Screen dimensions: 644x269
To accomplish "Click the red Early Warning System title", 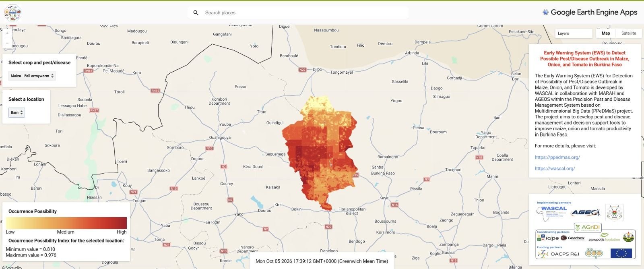I will [x=584, y=59].
